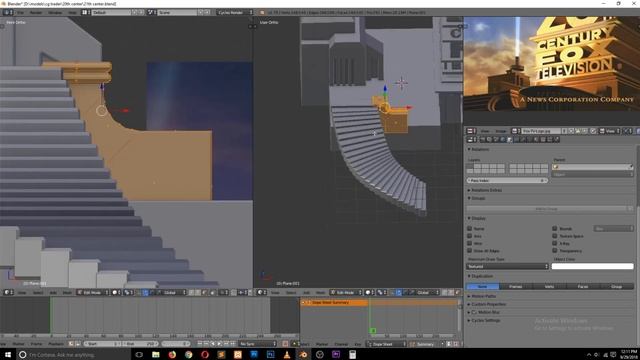Jump to timeline start frame button
The image size is (640, 360).
[x=200, y=344]
